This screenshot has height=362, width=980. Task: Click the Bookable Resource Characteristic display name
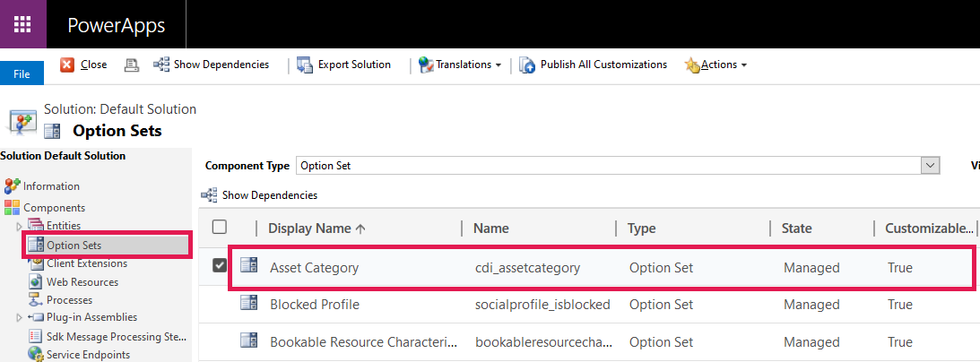coord(364,342)
